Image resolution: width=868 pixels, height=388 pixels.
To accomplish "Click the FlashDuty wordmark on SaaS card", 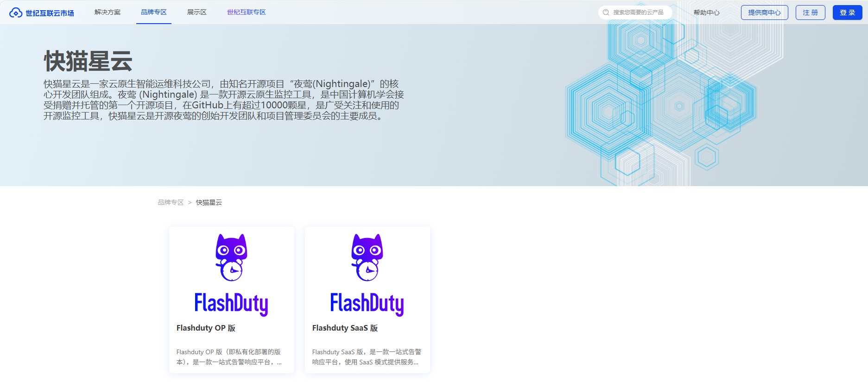I will pyautogui.click(x=367, y=304).
